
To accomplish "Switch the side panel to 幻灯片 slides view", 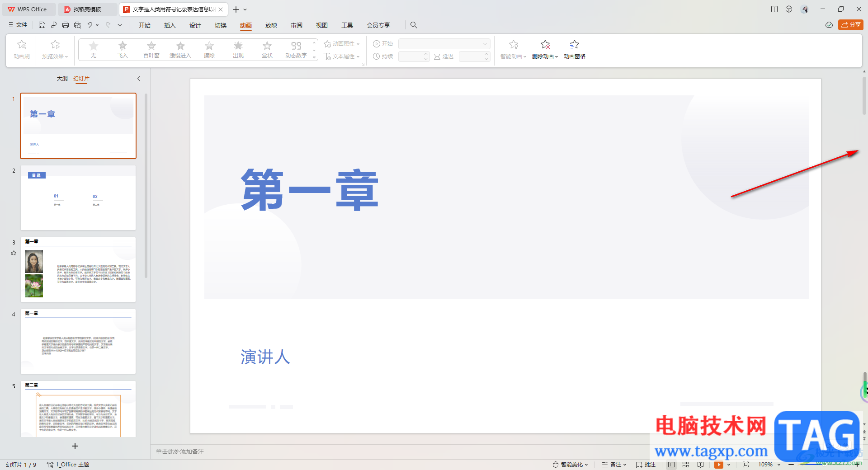I will pos(81,79).
